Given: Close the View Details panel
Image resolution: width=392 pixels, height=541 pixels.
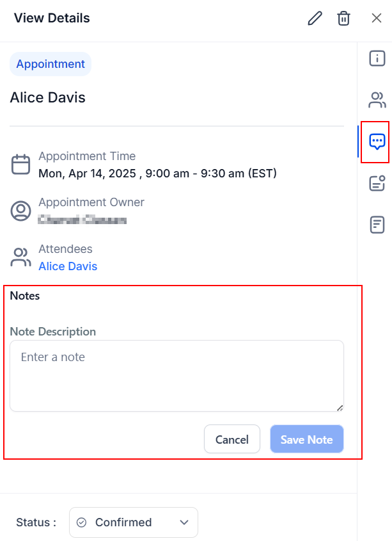Looking at the screenshot, I should [377, 18].
